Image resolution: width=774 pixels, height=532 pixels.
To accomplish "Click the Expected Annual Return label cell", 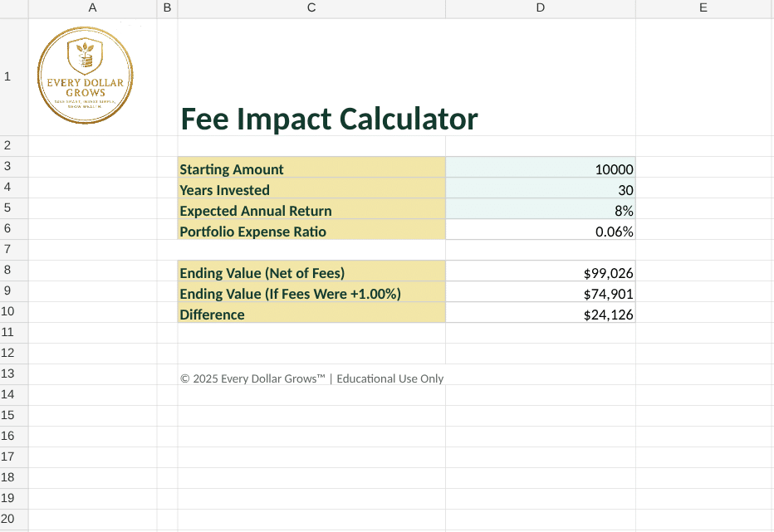I will (311, 209).
